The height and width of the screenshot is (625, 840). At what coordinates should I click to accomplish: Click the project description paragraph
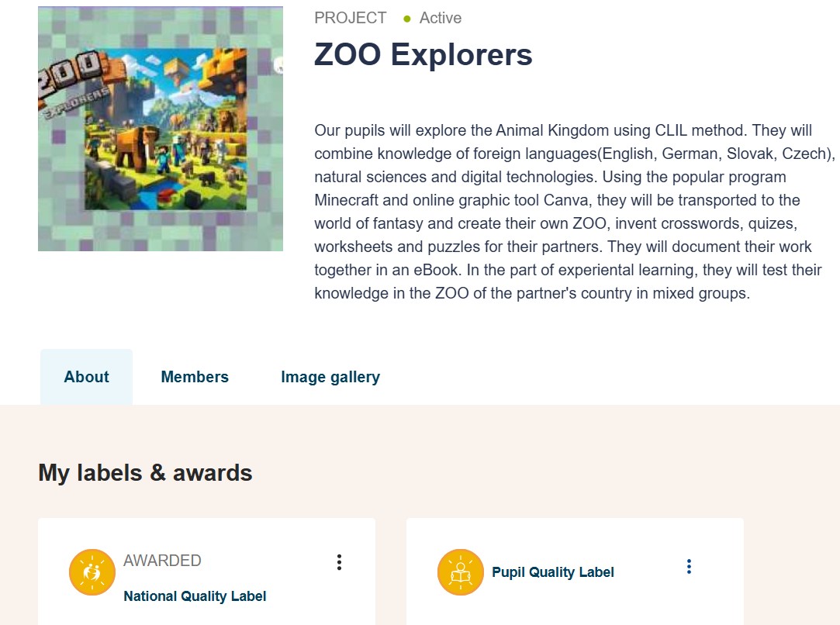pyautogui.click(x=574, y=212)
